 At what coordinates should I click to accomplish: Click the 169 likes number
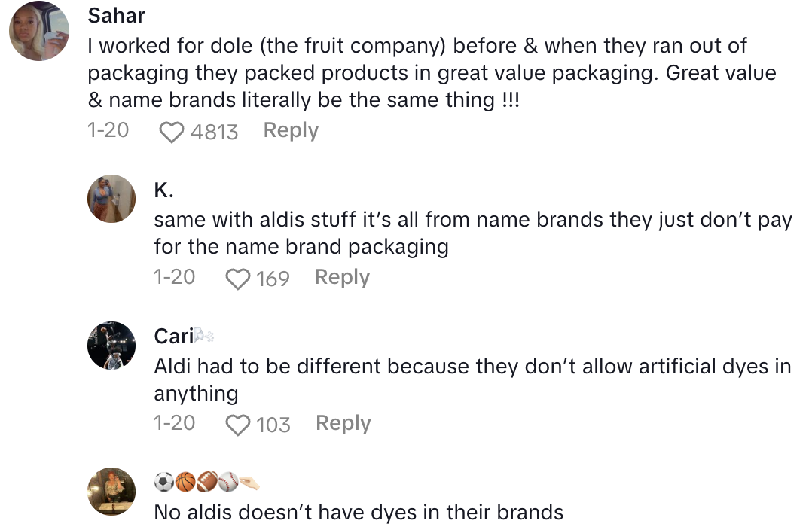273,279
